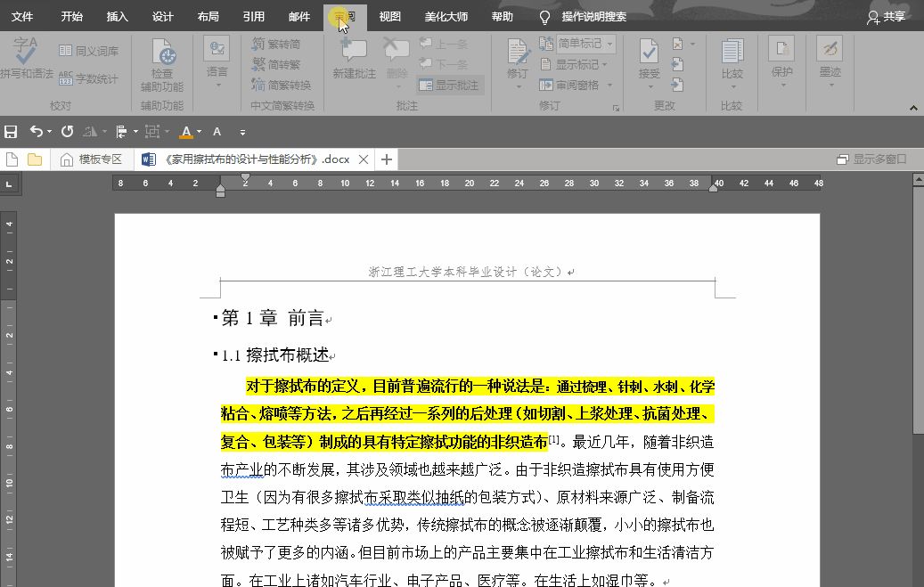
Task: Apply the orange font color A
Action: [x=186, y=132]
